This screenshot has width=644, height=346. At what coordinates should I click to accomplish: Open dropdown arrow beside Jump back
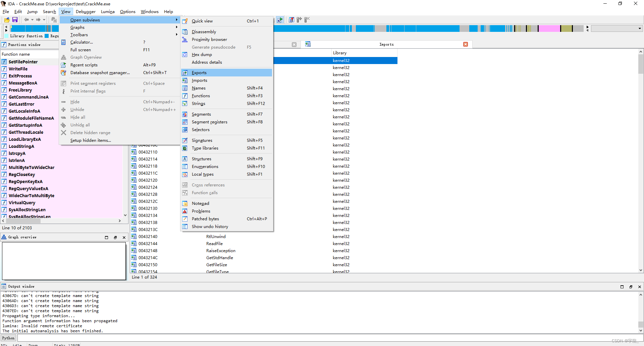[32, 20]
